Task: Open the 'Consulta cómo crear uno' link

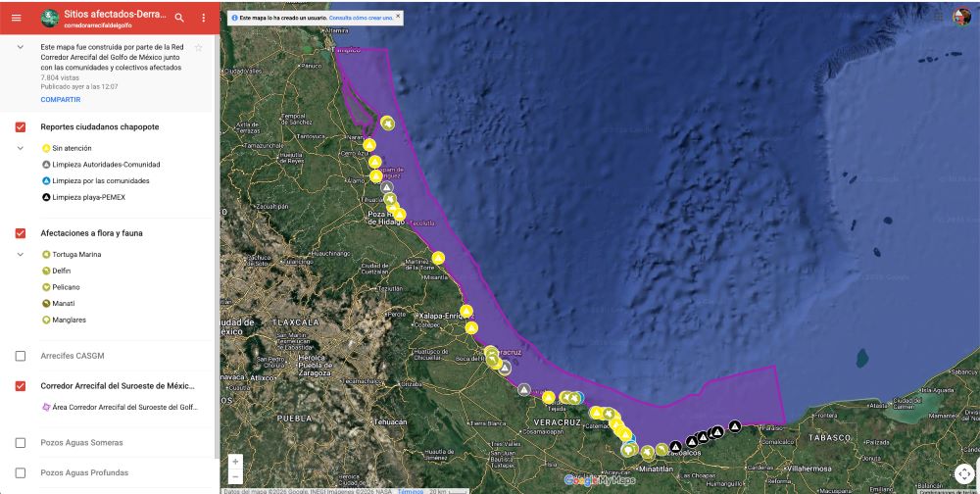Action: click(362, 18)
